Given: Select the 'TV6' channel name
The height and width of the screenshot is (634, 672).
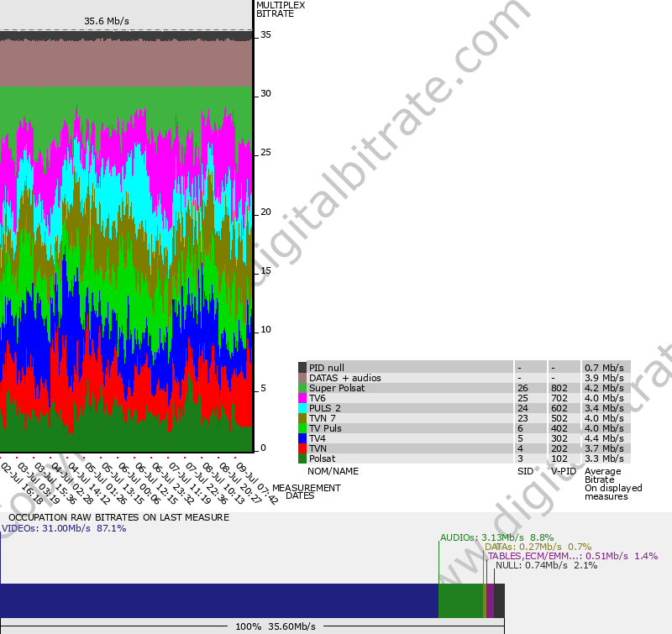Looking at the screenshot, I should 318,398.
